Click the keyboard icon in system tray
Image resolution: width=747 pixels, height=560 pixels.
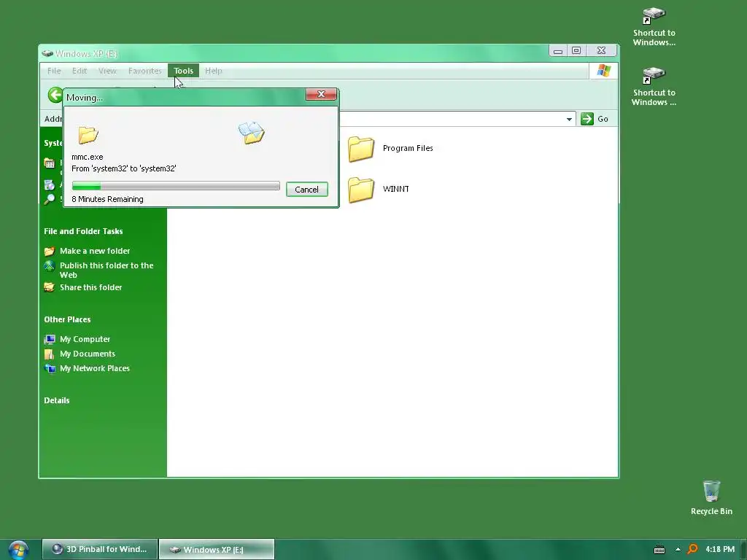tap(659, 550)
